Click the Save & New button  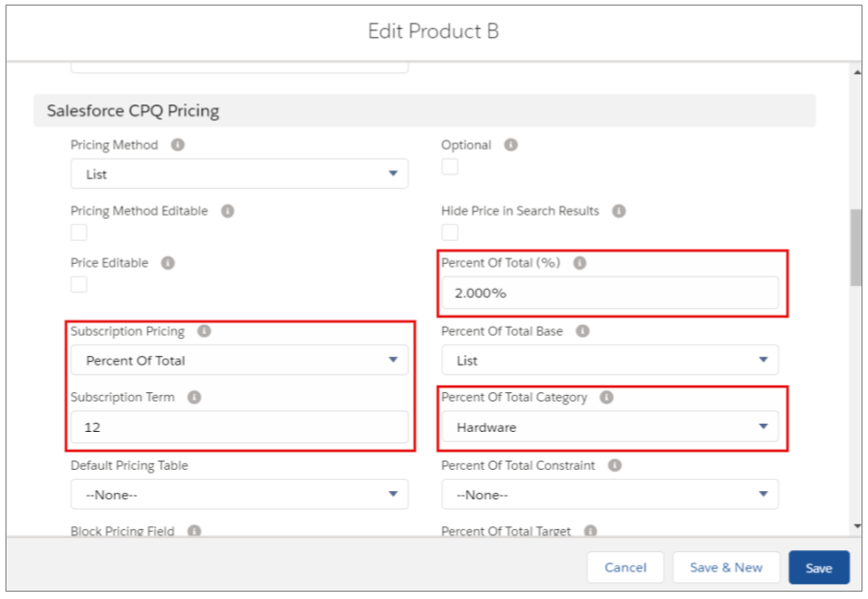click(x=726, y=568)
